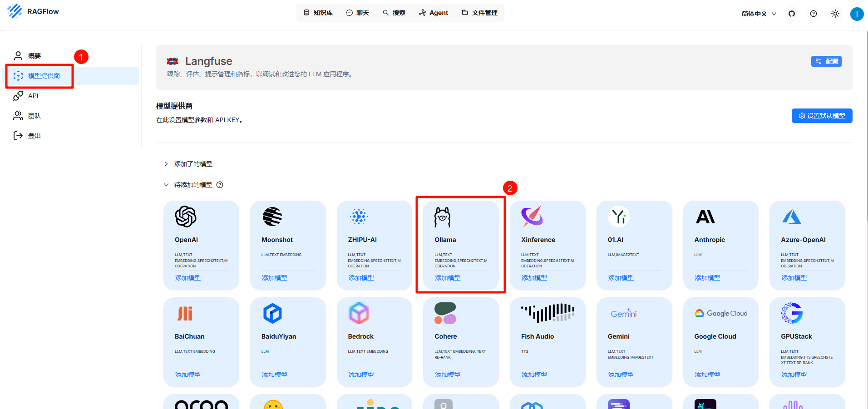The width and height of the screenshot is (868, 409).
Task: Click the BaiduYiyan logo icon
Action: (272, 313)
